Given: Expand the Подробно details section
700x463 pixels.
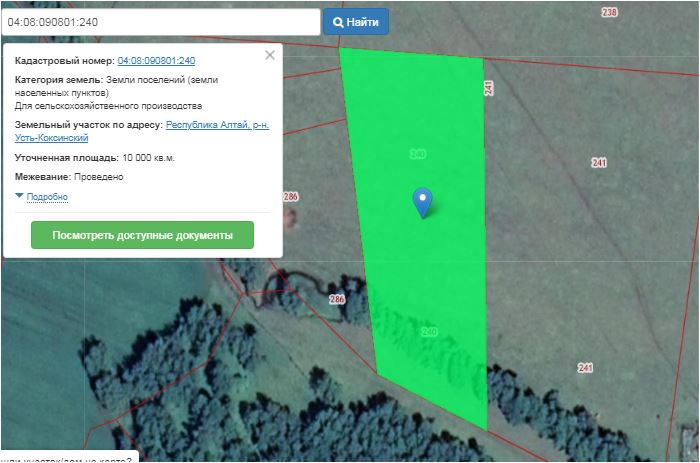Looking at the screenshot, I should click(x=47, y=197).
